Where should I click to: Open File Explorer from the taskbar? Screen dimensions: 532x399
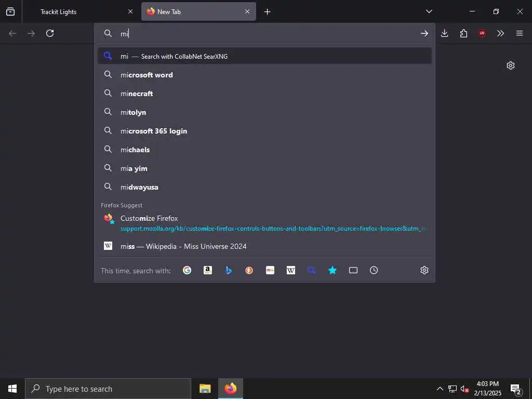205,389
